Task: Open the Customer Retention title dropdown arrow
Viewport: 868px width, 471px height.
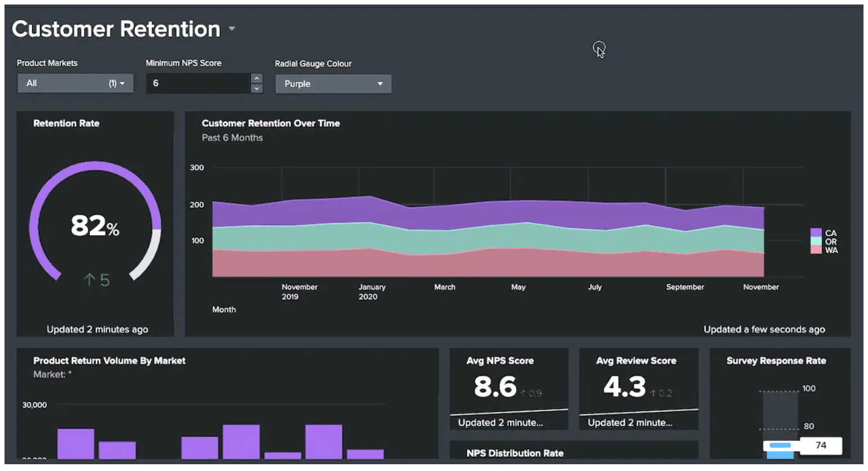Action: [232, 29]
